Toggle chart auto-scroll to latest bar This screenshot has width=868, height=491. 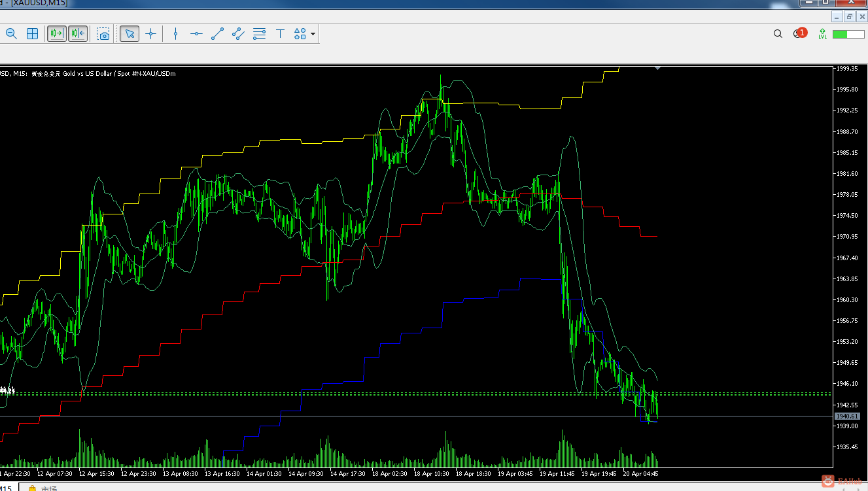pyautogui.click(x=57, y=34)
